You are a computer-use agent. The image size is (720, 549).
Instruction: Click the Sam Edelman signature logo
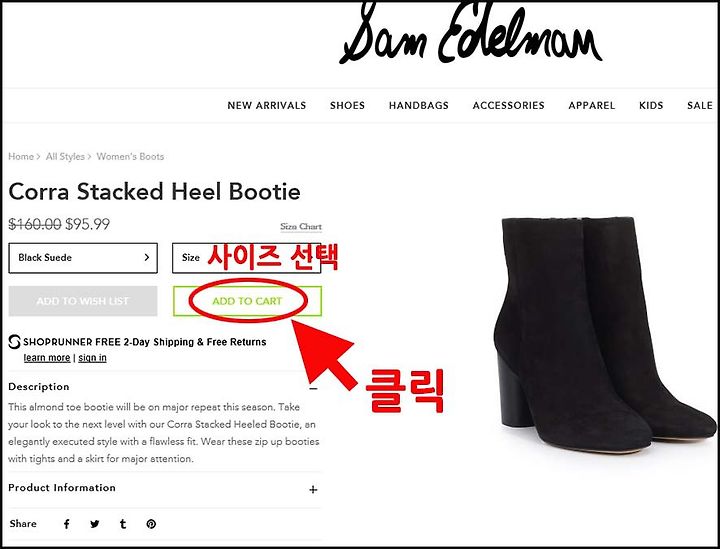coord(471,33)
